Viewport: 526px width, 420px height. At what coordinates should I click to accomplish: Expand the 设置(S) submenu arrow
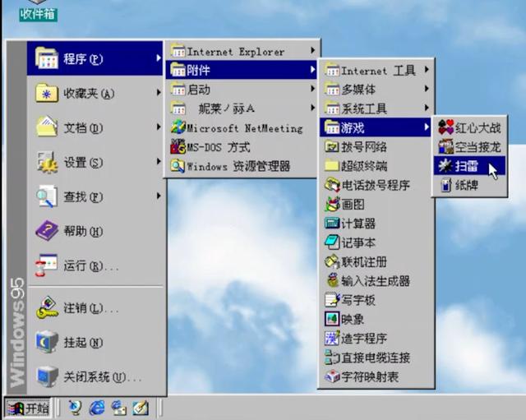(159, 161)
